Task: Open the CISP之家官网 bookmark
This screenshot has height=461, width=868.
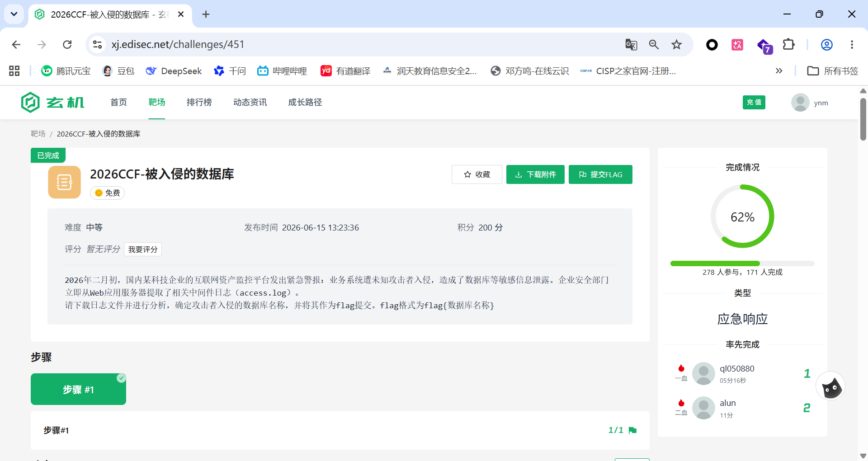Action: 628,71
